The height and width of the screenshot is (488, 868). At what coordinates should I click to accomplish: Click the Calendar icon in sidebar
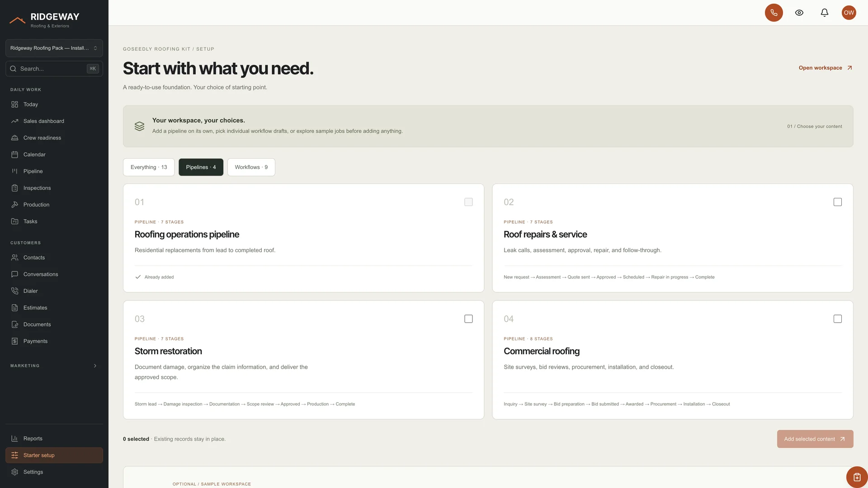click(x=14, y=155)
